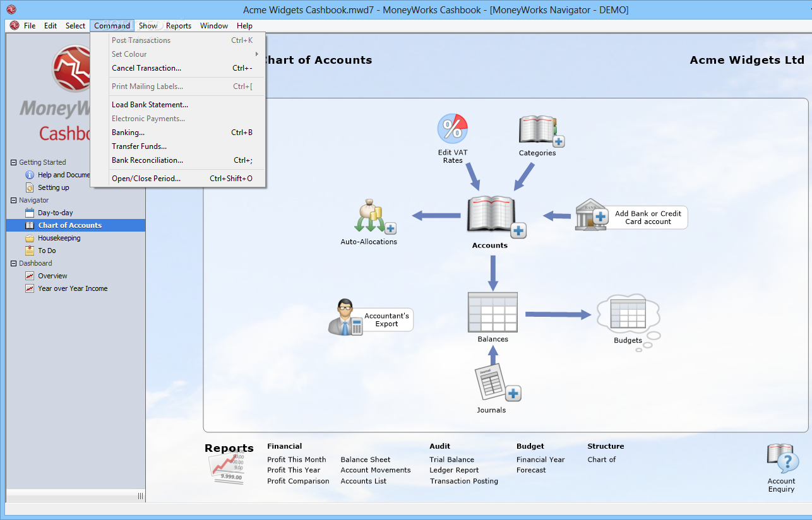This screenshot has width=812, height=520.
Task: Open the Edit menu
Action: click(51, 26)
